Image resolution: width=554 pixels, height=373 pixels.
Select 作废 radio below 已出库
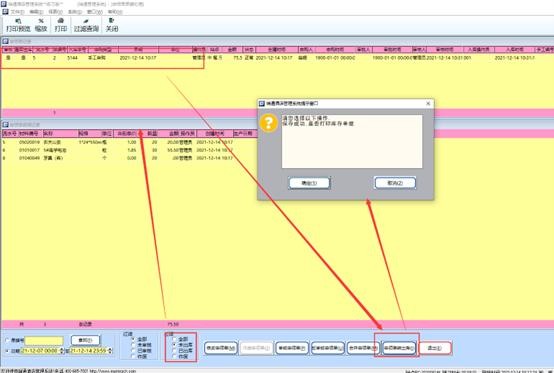[x=175, y=356]
